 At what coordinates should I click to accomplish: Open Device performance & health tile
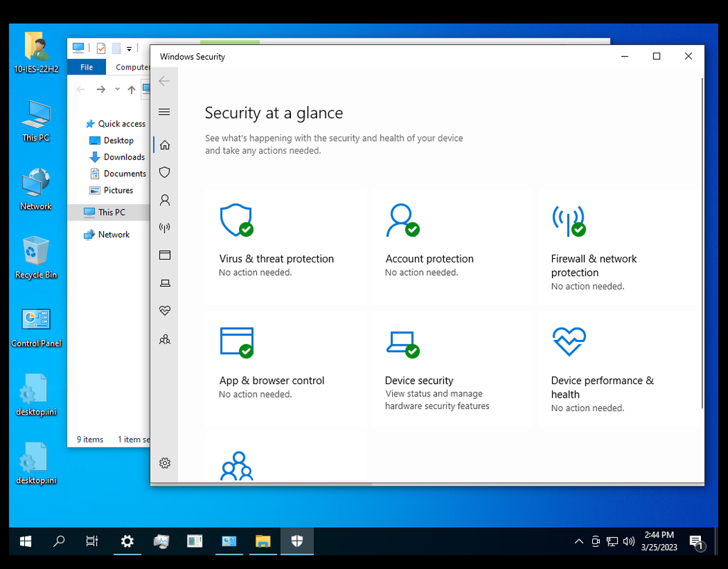click(618, 368)
